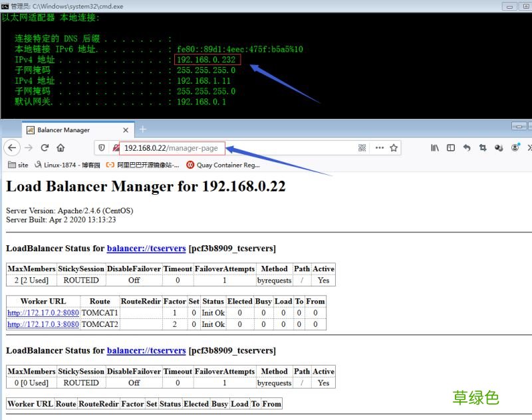Click Server Built Apr 2 2020 text
532x420 pixels.
coord(61,220)
